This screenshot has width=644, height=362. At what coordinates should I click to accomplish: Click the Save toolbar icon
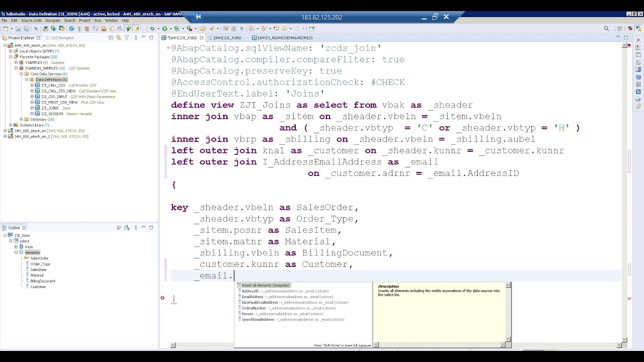click(18, 29)
